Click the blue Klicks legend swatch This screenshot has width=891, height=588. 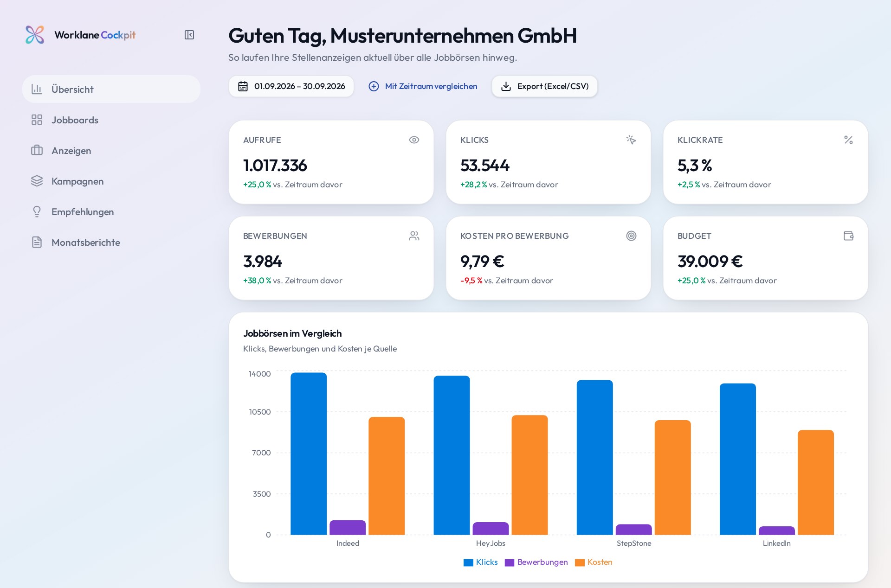(x=468, y=562)
